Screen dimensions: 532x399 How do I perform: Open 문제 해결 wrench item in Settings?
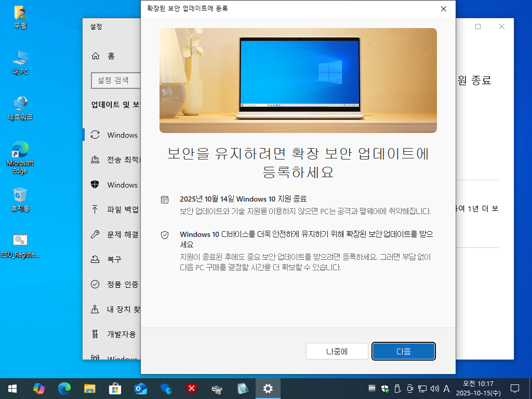pos(112,234)
